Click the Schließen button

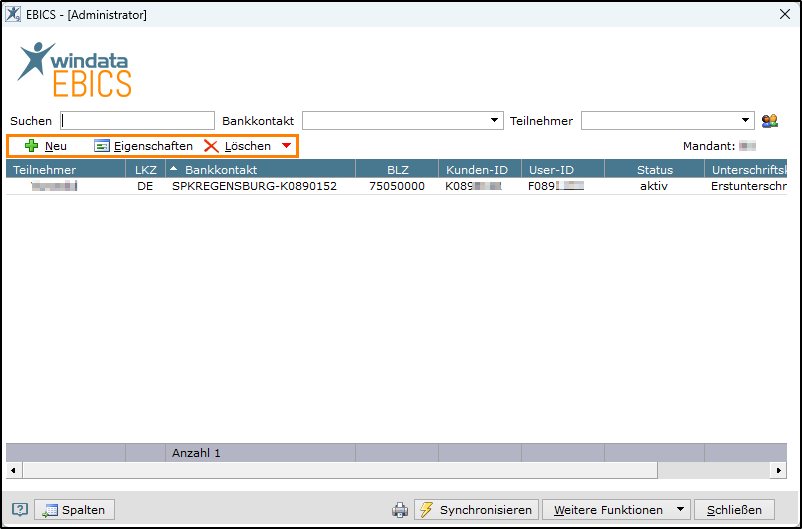[x=734, y=510]
